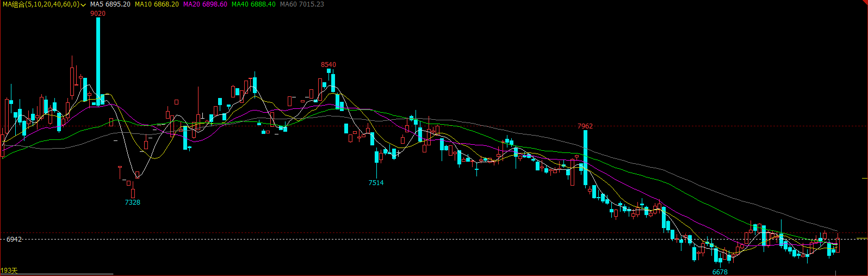The height and width of the screenshot is (276, 868).
Task: Click the 8540 peak price label
Action: 328,65
